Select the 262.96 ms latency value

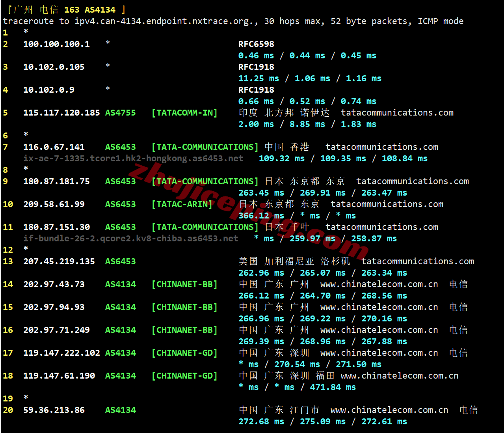click(x=261, y=273)
